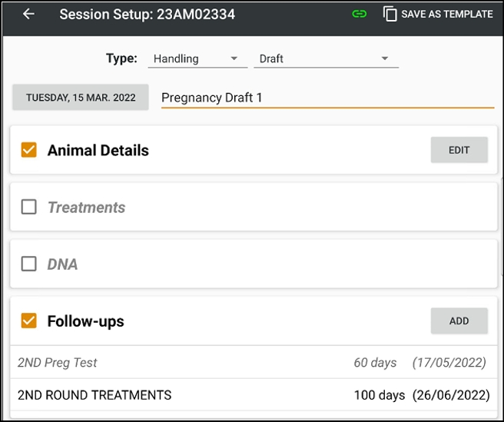Uncheck the Animal Details checkbox
The image size is (504, 422).
(x=29, y=150)
